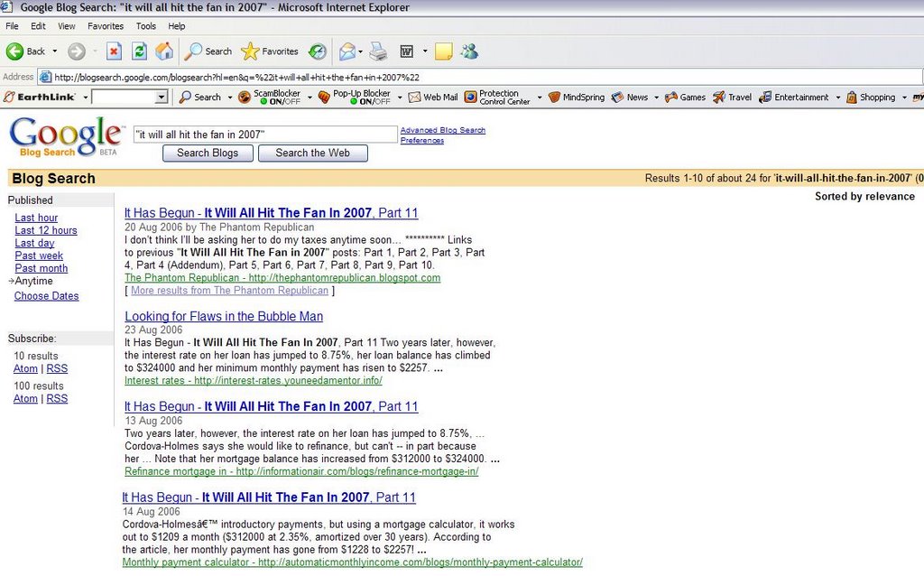Open the Favorites menu

[106, 26]
